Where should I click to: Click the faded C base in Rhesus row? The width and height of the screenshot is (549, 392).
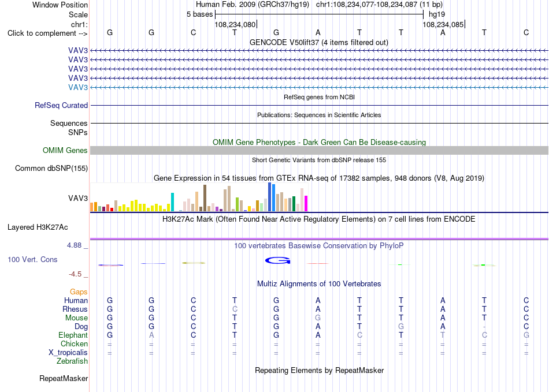click(x=235, y=309)
